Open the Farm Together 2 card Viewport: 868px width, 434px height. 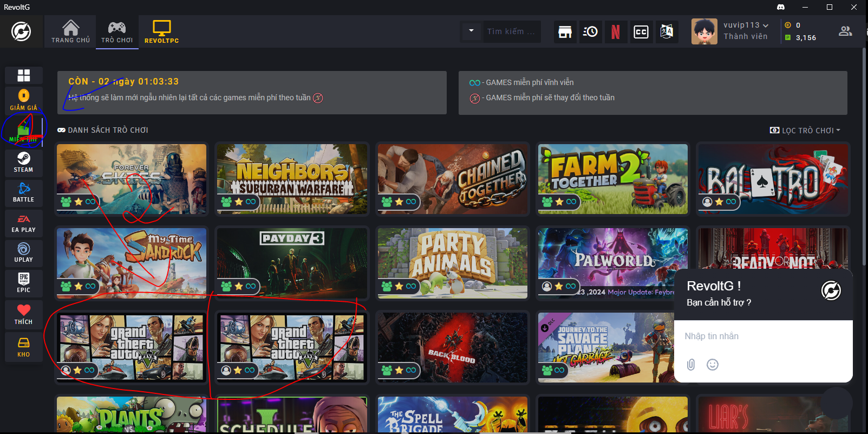pos(612,179)
